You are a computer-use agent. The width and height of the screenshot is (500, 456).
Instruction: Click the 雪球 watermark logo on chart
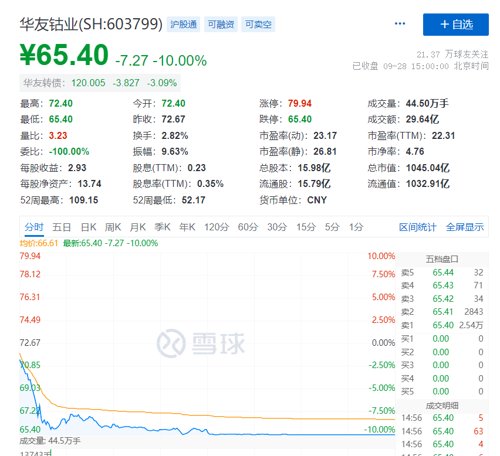(x=201, y=343)
